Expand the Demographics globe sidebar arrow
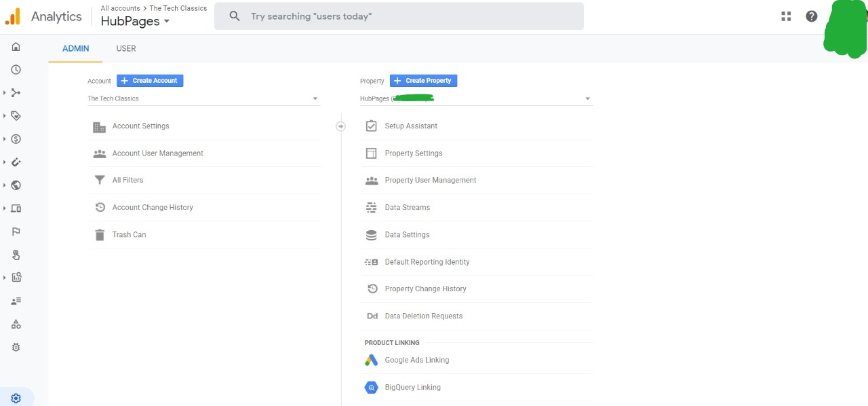 click(x=5, y=185)
